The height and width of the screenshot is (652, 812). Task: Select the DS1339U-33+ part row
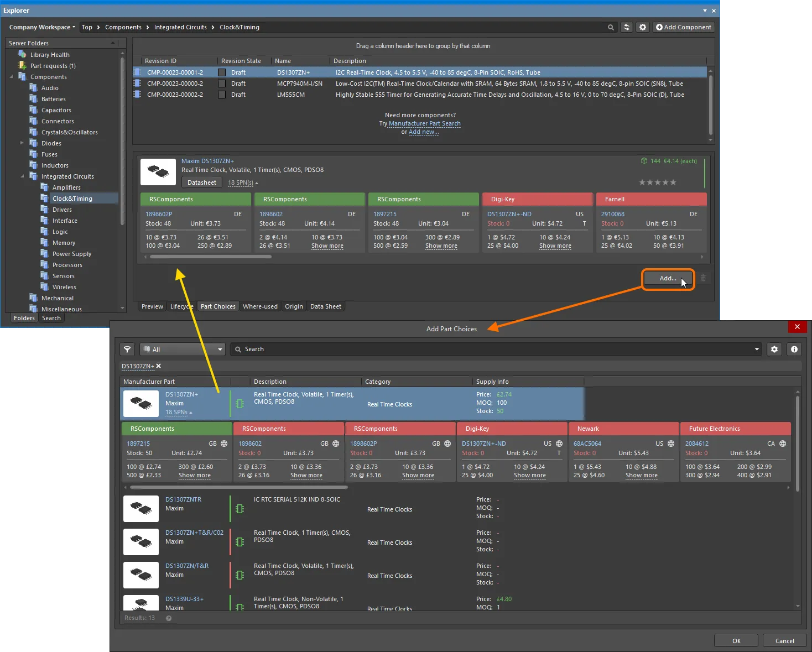point(352,603)
